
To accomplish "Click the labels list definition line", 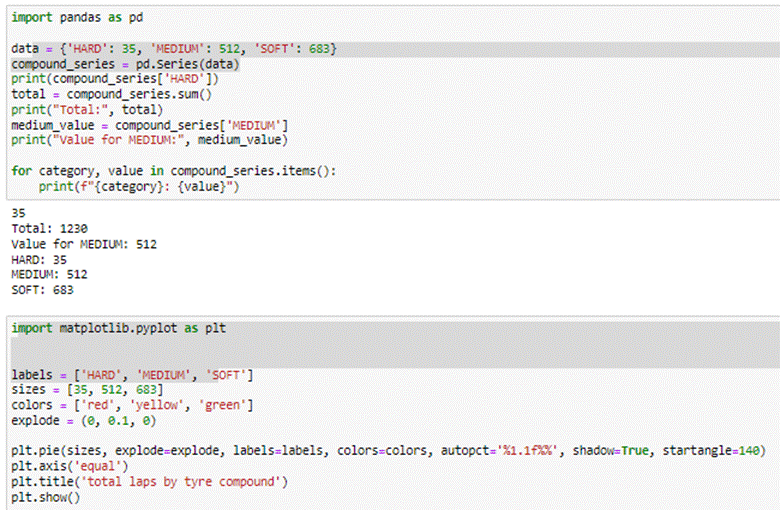I will pos(132,375).
